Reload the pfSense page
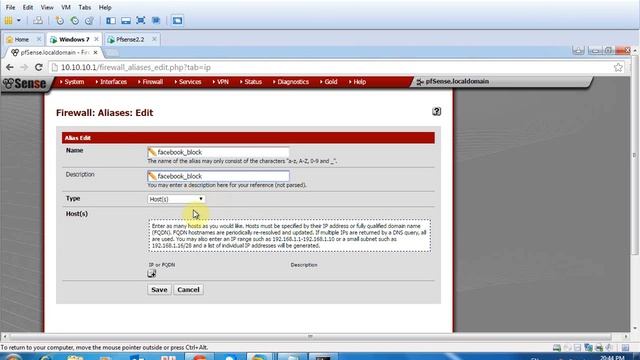The height and width of the screenshot is (360, 640). click(x=39, y=67)
